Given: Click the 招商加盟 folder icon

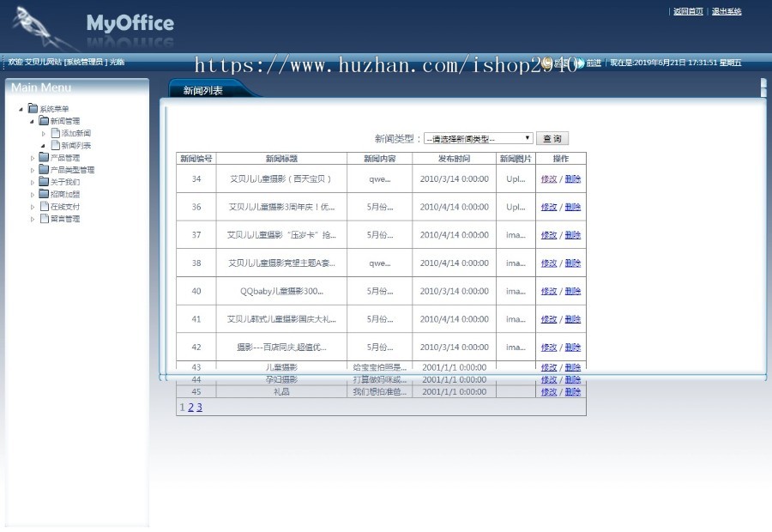Looking at the screenshot, I should click(44, 194).
